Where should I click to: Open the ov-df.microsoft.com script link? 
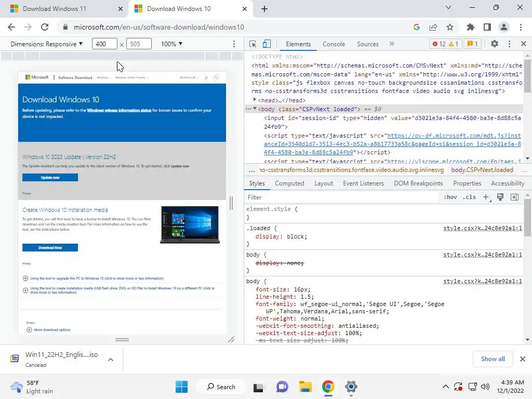(x=392, y=144)
